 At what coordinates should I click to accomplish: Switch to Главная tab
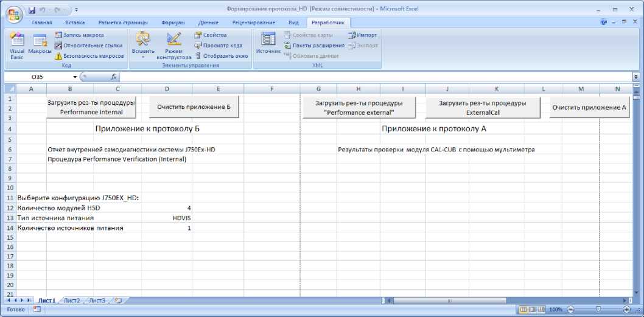pyautogui.click(x=41, y=23)
